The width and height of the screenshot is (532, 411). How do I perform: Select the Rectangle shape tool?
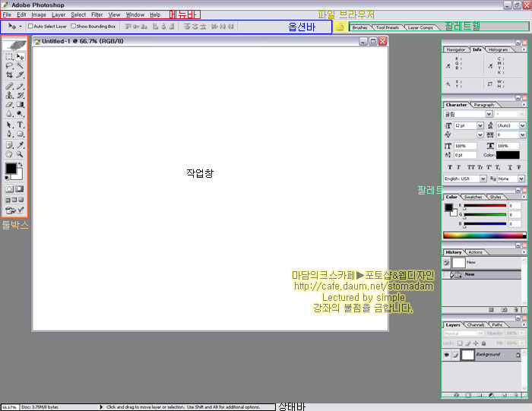[20, 134]
